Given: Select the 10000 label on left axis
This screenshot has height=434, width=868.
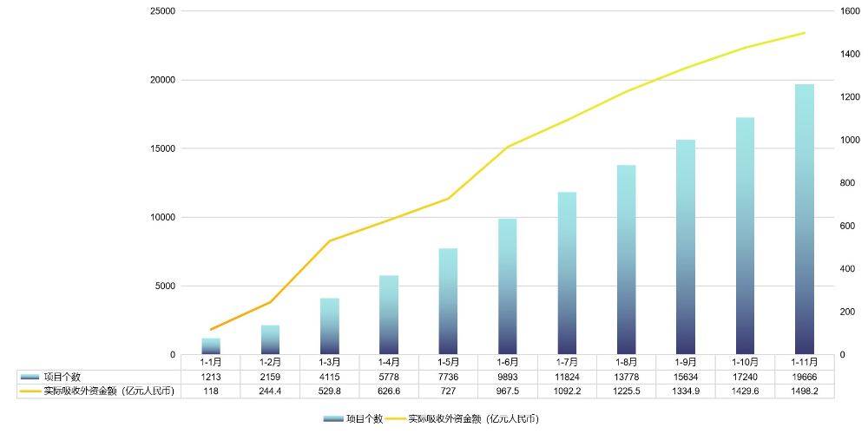Looking at the screenshot, I should pyautogui.click(x=162, y=217).
